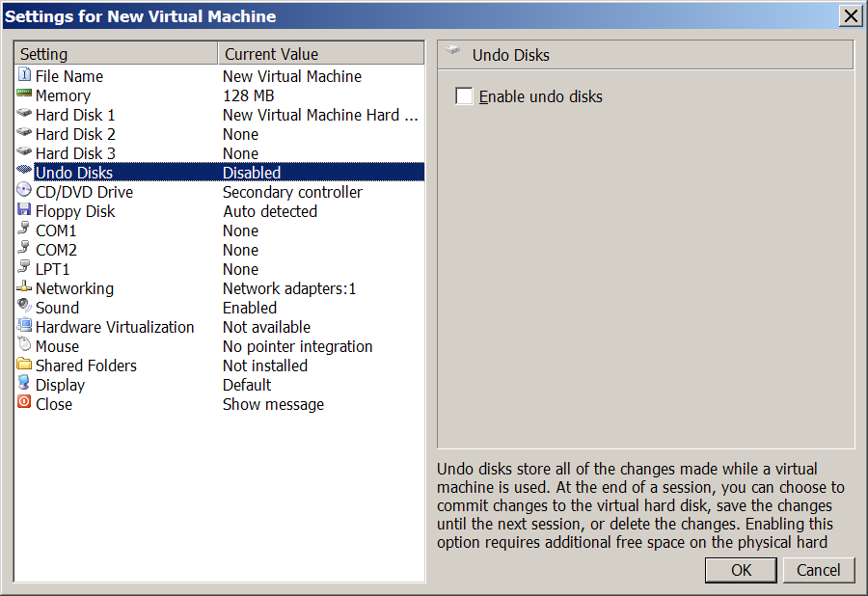Click the red Close setting icon
The height and width of the screenshot is (596, 868).
(x=24, y=403)
